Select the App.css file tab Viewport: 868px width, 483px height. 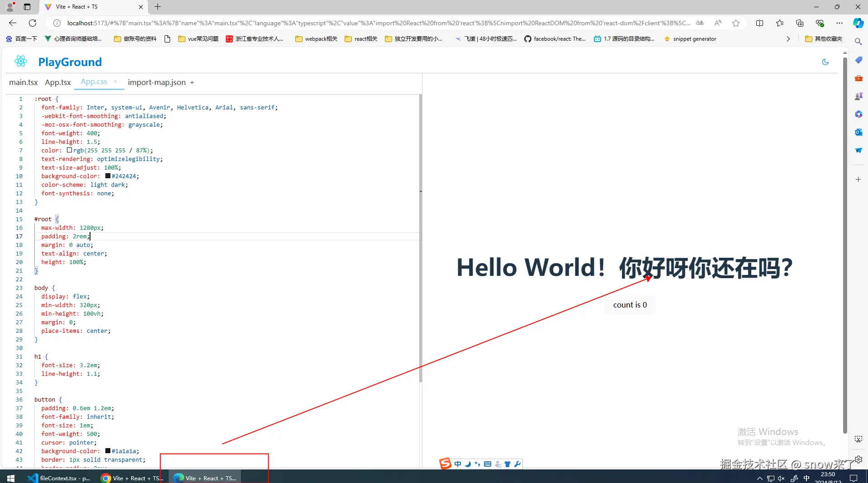click(94, 82)
